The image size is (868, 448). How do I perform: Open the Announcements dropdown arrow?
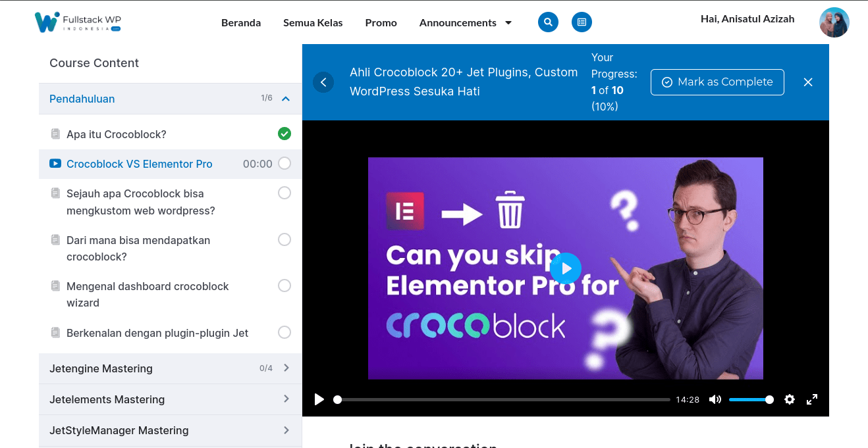[508, 23]
